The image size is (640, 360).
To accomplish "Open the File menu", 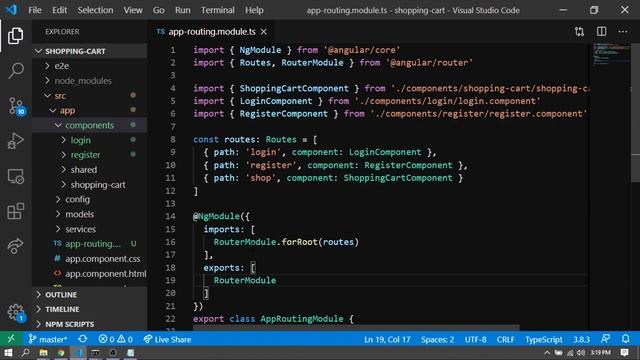I will 35,10.
